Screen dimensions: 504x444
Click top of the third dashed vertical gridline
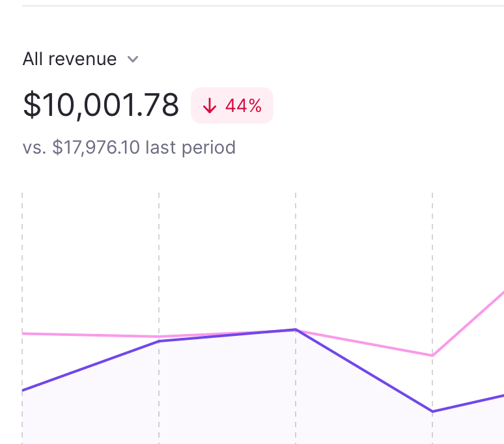click(x=296, y=195)
